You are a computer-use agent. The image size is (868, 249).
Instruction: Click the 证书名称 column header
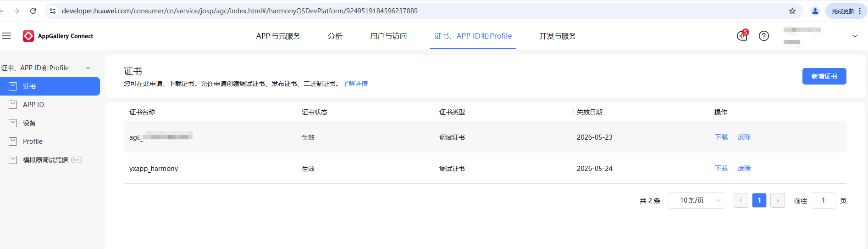(142, 112)
